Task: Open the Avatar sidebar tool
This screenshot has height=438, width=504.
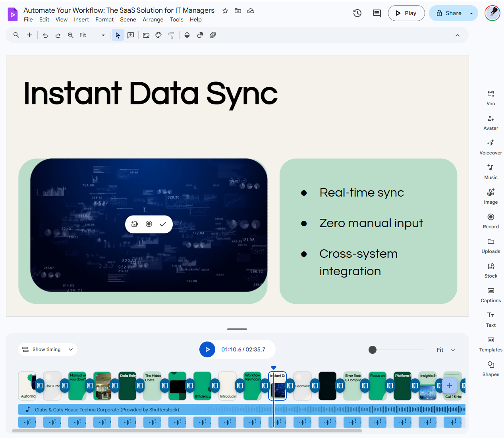Action: click(490, 123)
